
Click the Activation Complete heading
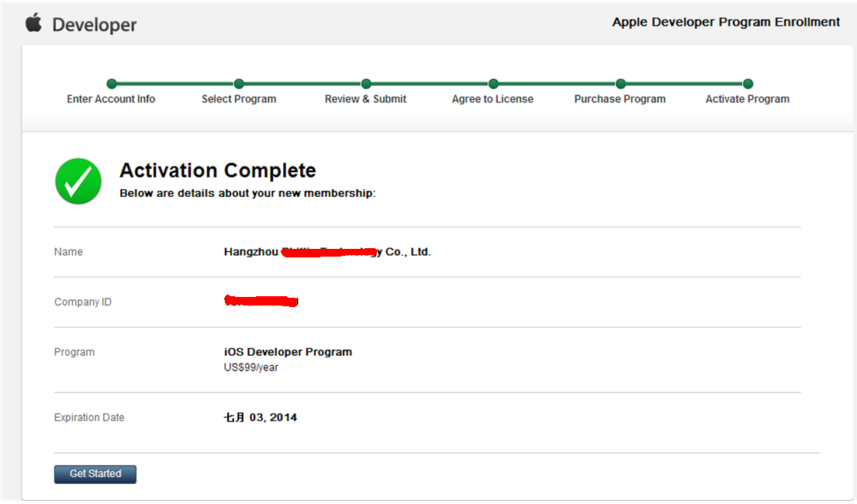(x=217, y=171)
